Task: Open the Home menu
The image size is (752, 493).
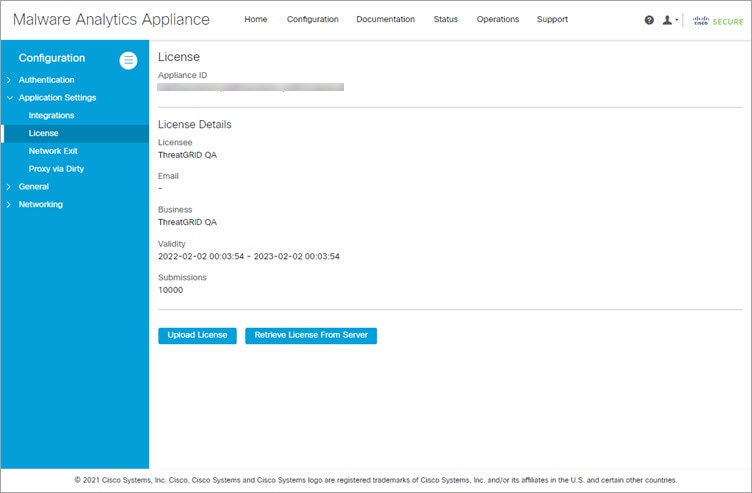Action: (256, 19)
